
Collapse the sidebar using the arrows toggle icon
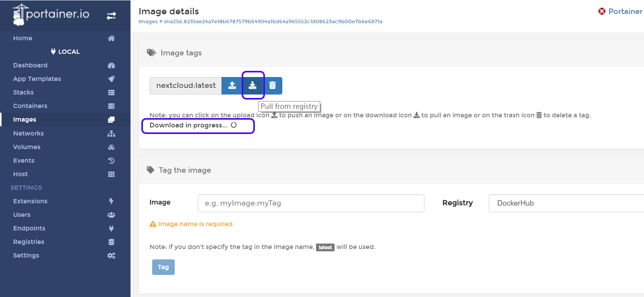[x=111, y=16]
